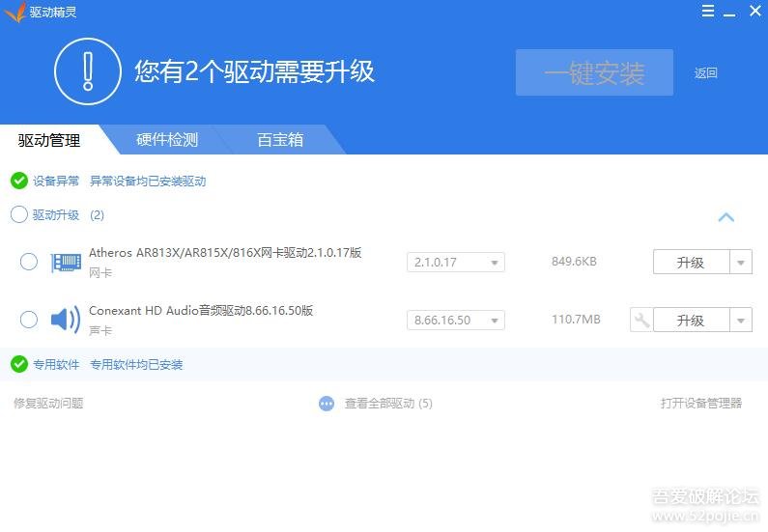Select the Atheros network driver row checkbox

(28, 262)
